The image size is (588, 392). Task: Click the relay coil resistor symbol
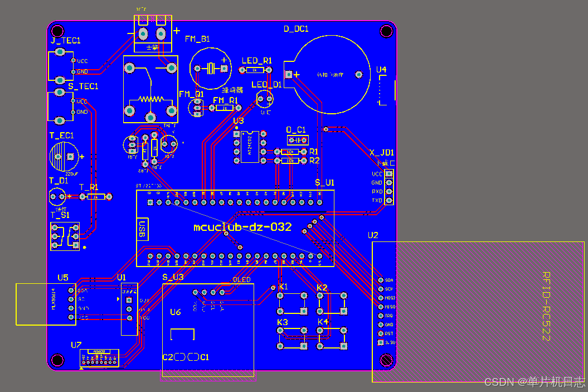click(150, 99)
